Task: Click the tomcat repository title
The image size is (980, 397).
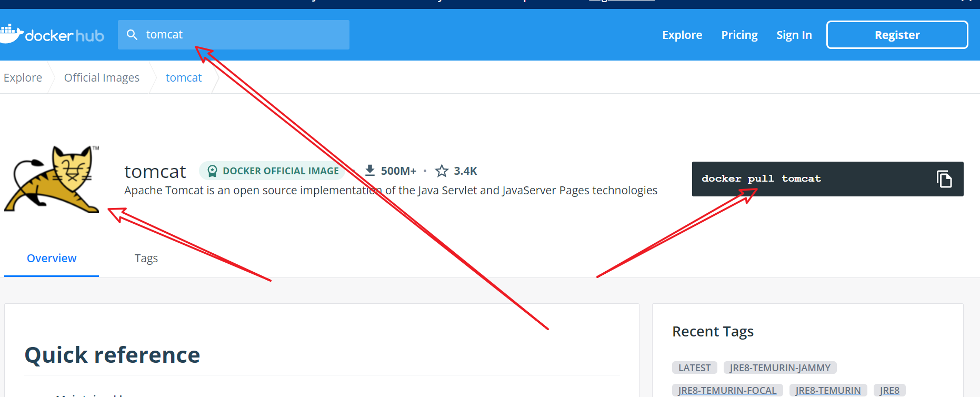Action: tap(155, 172)
